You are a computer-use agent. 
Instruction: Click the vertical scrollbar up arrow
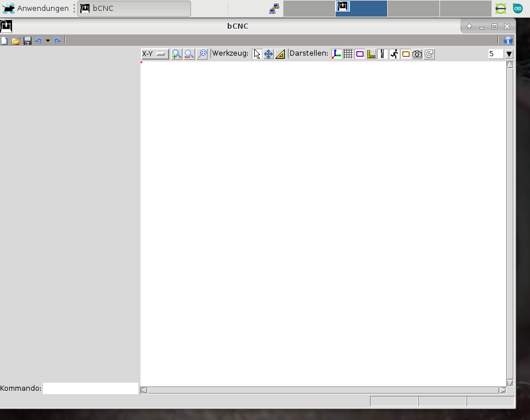tap(510, 65)
